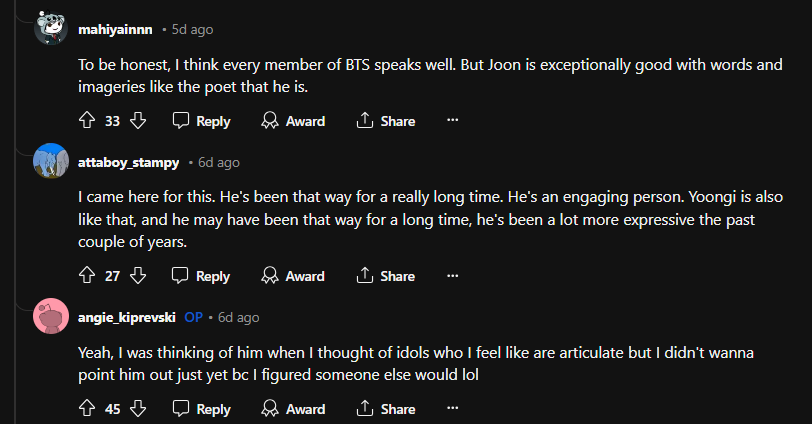Share attaboy_stampy's comment
Image resolution: width=812 pixels, height=424 pixels.
pos(385,276)
